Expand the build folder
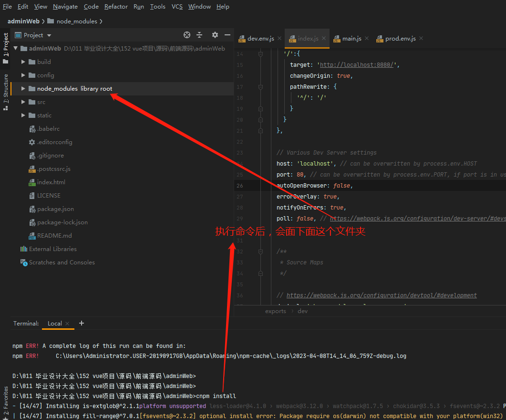 pos(23,62)
